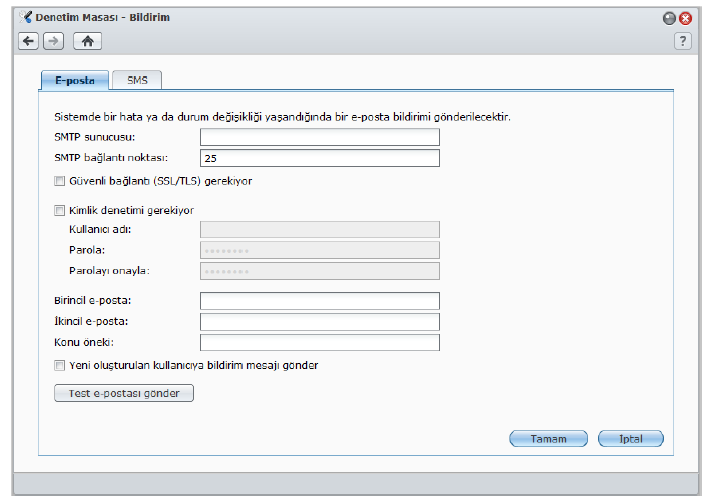Check Yeni oluşturulan kullanıcıya bildirim mesajı gönder
This screenshot has width=711, height=503.
(x=59, y=365)
